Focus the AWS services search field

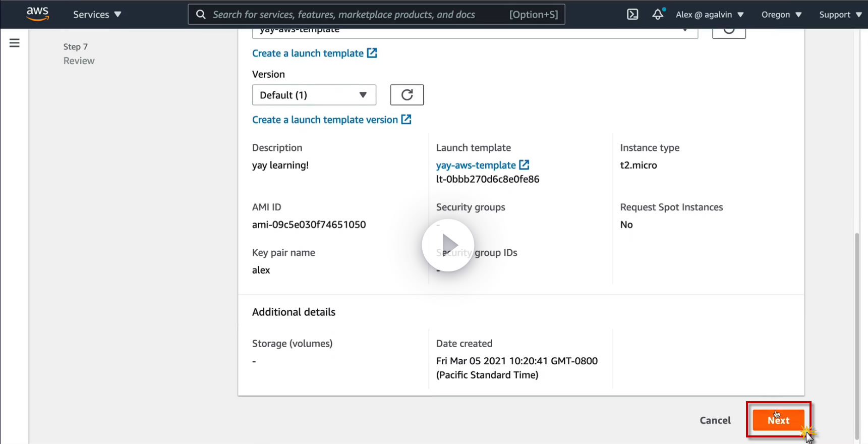coord(353,15)
